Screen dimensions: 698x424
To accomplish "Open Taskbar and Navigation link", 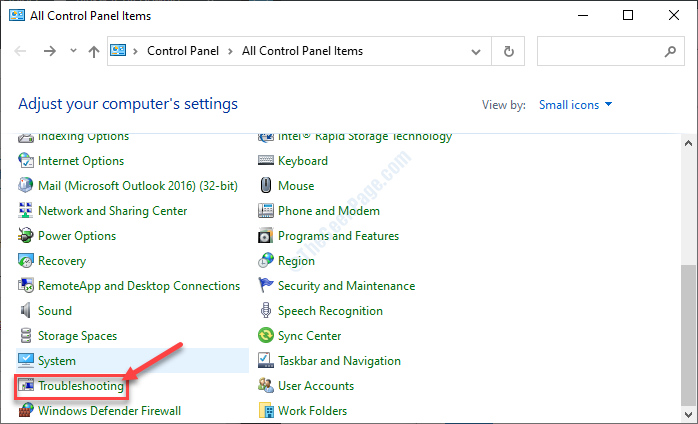I will [x=339, y=361].
